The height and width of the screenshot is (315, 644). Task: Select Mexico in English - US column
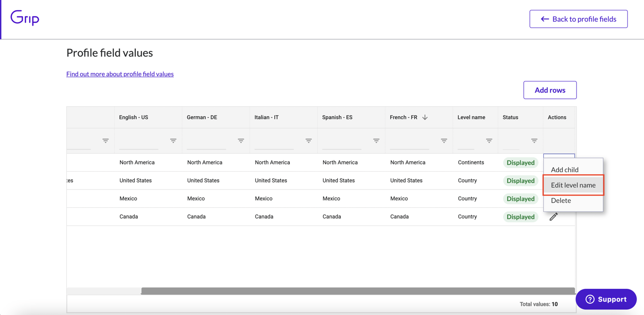128,198
